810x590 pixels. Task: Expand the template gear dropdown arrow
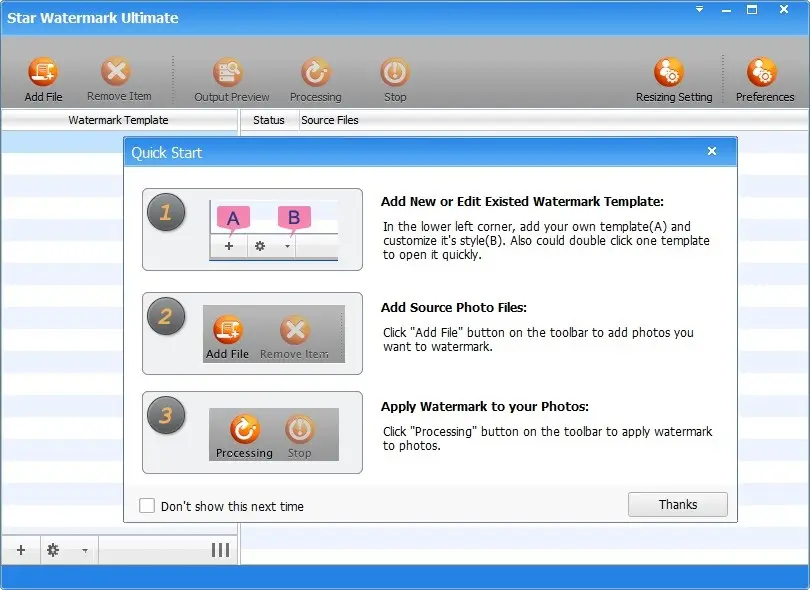[85, 551]
